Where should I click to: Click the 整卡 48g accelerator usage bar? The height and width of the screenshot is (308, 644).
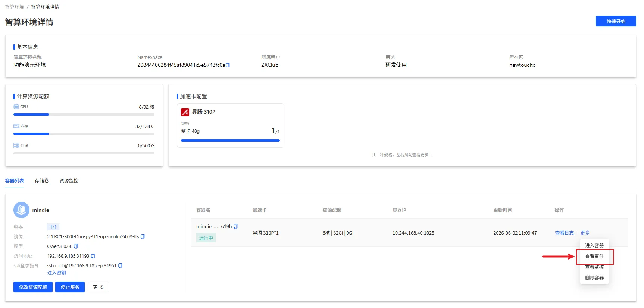230,141
